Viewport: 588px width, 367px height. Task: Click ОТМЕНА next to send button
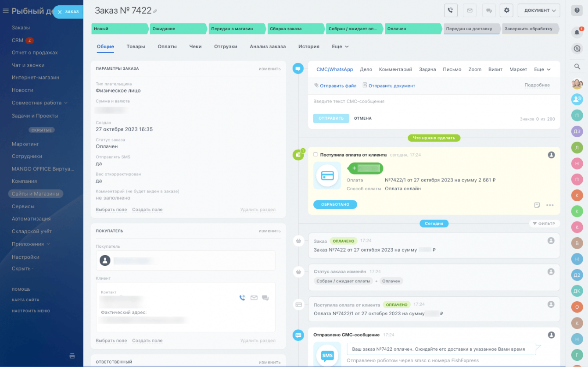[363, 118]
